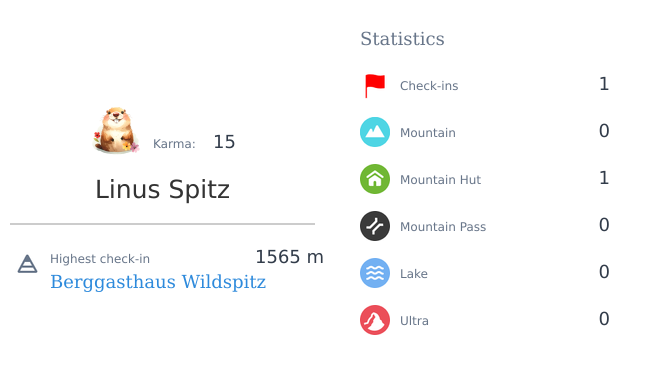Click the Ultra statistics label
Viewport: 650px width, 385px height.
click(x=414, y=321)
